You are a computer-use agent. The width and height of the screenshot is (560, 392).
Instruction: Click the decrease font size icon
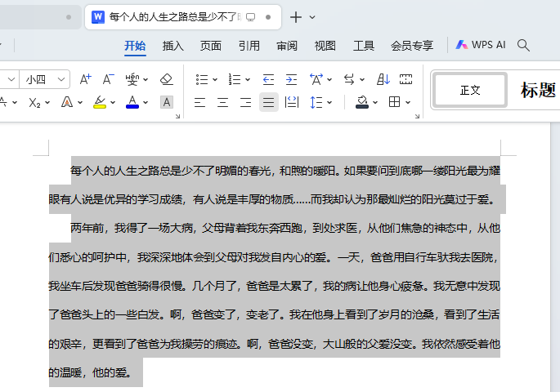108,79
